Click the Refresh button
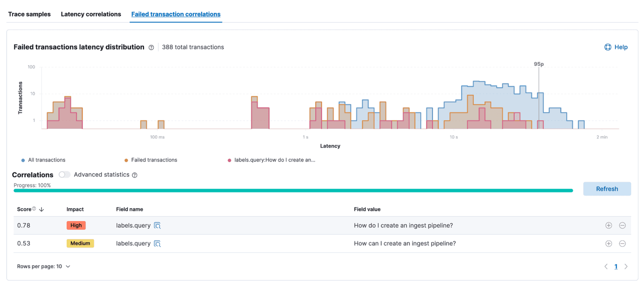This screenshot has width=644, height=286. click(607, 188)
